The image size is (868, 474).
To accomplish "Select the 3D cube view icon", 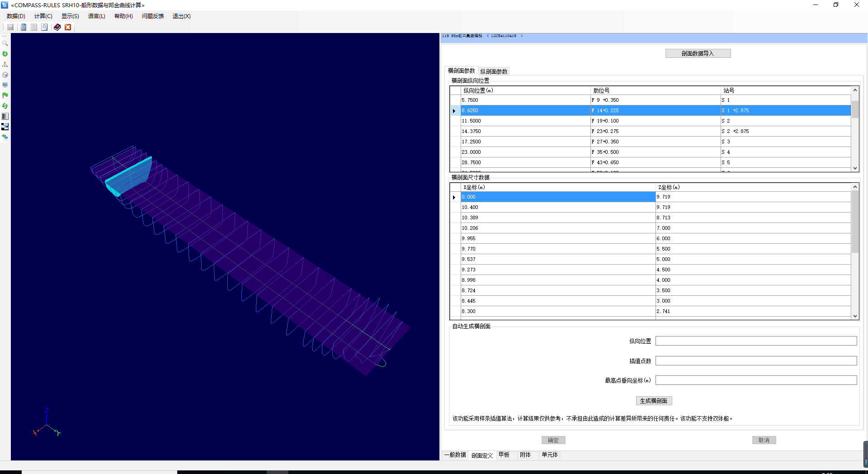I will point(5,75).
